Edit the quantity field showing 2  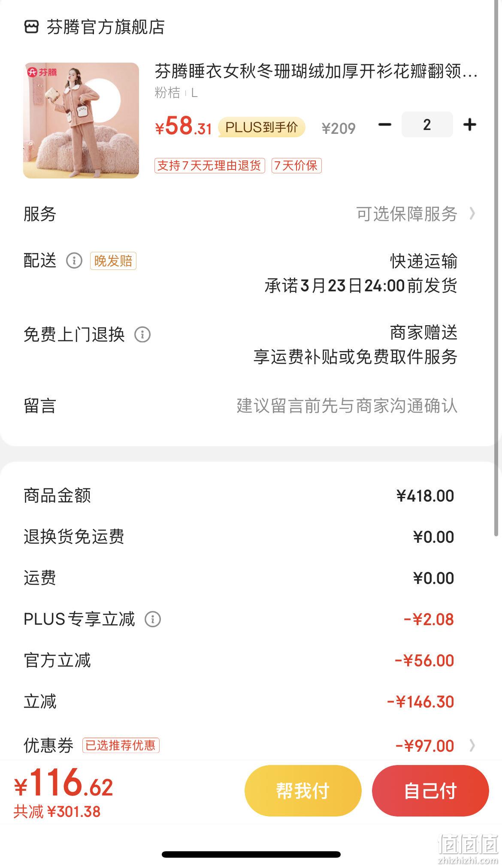(x=427, y=125)
